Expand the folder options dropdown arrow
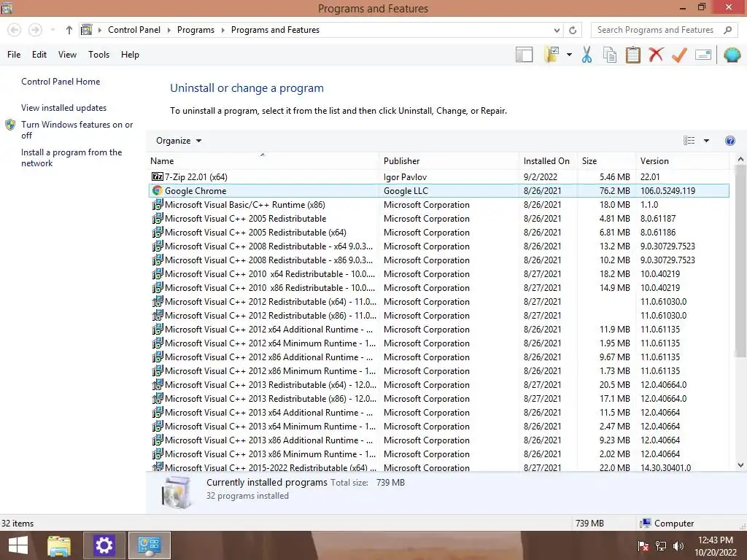 click(x=569, y=55)
